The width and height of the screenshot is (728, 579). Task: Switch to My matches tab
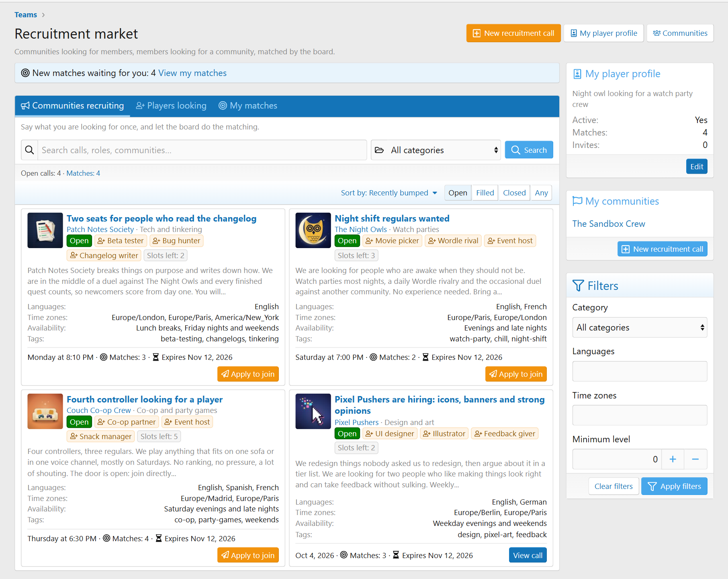pyautogui.click(x=248, y=106)
